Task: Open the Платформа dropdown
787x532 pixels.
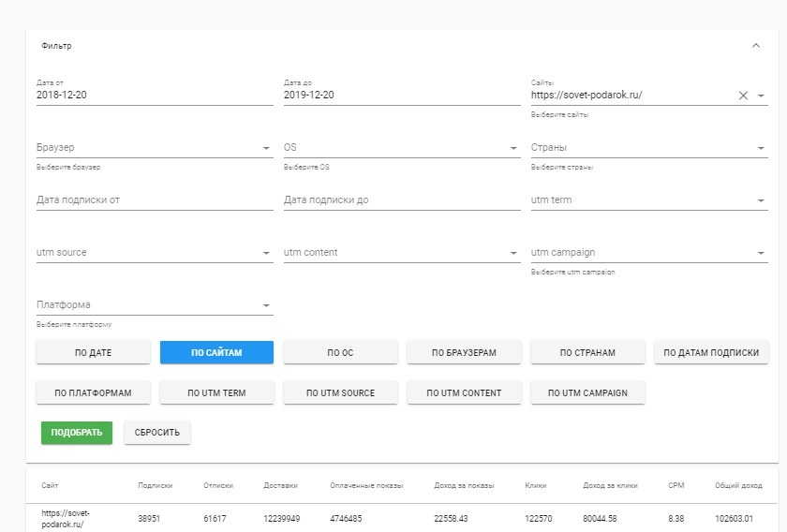Action: click(x=266, y=305)
